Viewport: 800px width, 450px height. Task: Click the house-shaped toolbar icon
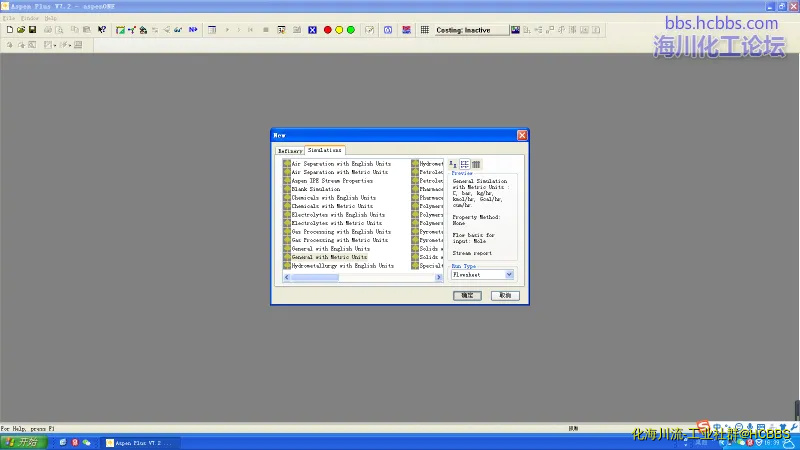[143, 30]
